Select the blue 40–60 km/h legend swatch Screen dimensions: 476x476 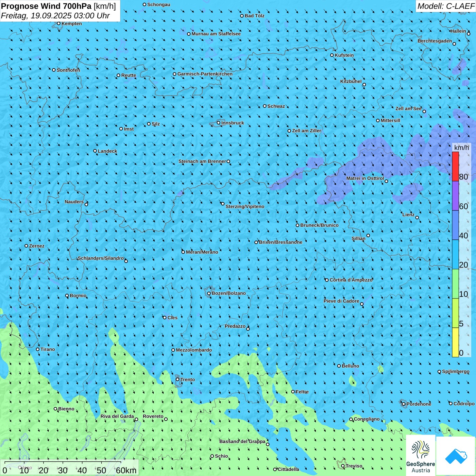[455, 225]
